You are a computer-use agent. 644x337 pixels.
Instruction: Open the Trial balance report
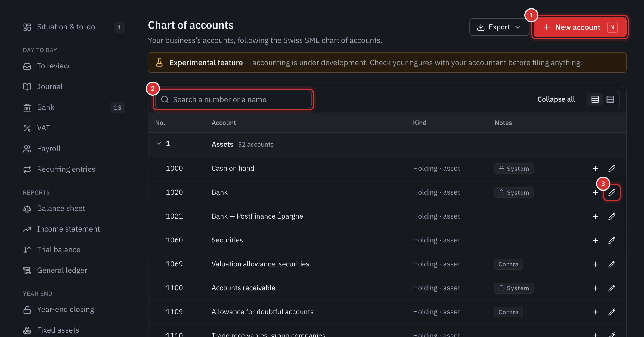click(x=73, y=250)
